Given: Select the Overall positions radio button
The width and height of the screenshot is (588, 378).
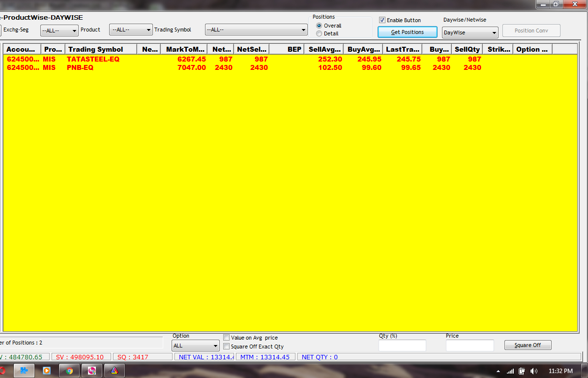Looking at the screenshot, I should click(319, 26).
